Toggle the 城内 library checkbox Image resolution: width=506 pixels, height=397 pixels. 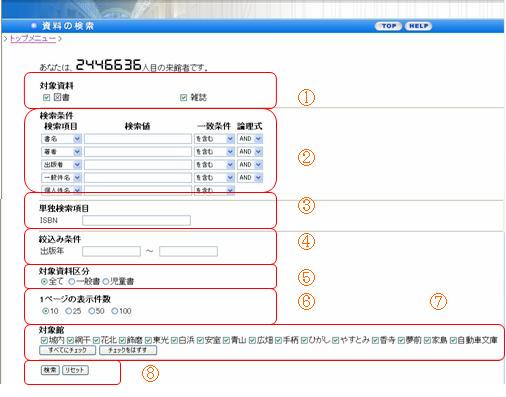(x=44, y=340)
